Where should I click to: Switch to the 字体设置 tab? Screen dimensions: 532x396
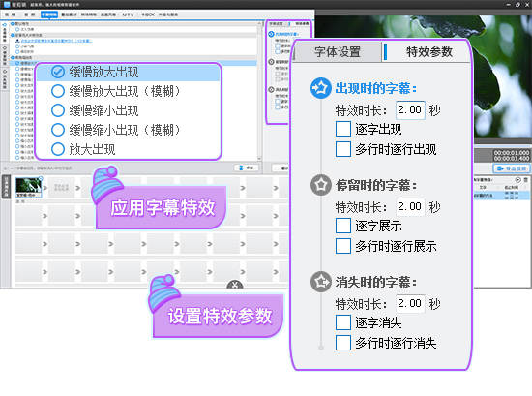tap(338, 52)
